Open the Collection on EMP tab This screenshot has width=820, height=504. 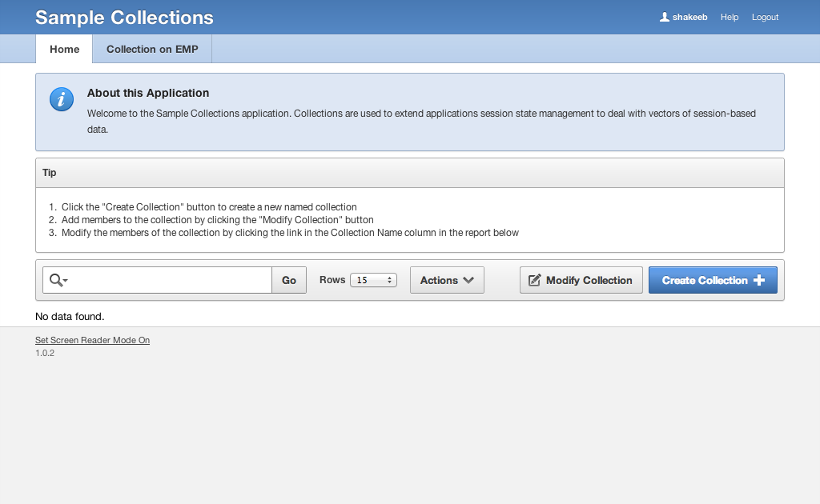(x=152, y=49)
